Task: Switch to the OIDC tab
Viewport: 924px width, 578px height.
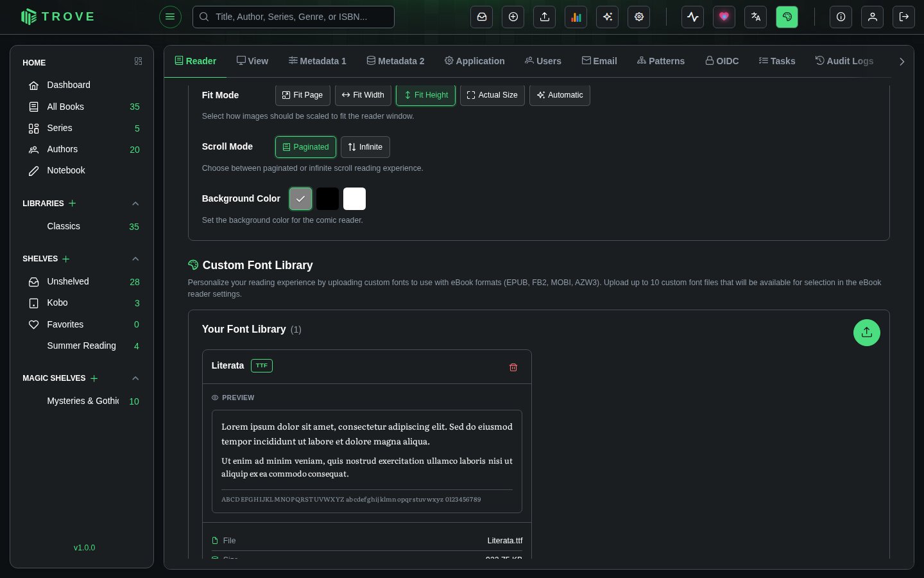Action: [722, 61]
